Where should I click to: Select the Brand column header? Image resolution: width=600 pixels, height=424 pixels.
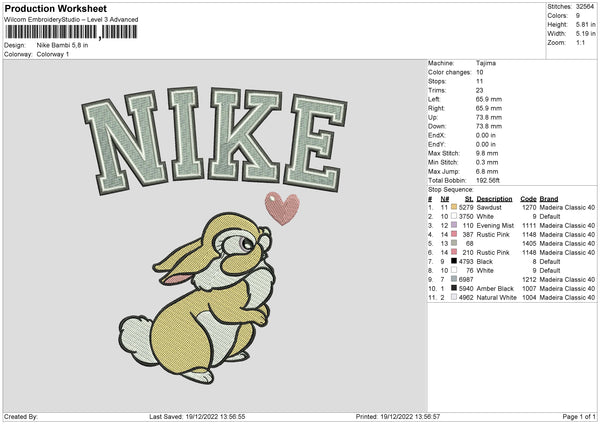[x=550, y=198]
